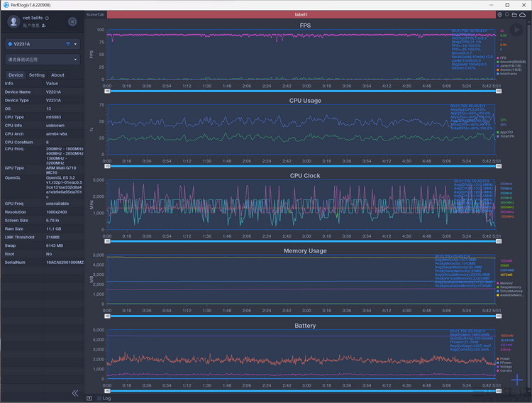Toggle TotalCPU series in CPU Usage legend
This screenshot has width=532, height=403.
click(506, 136)
